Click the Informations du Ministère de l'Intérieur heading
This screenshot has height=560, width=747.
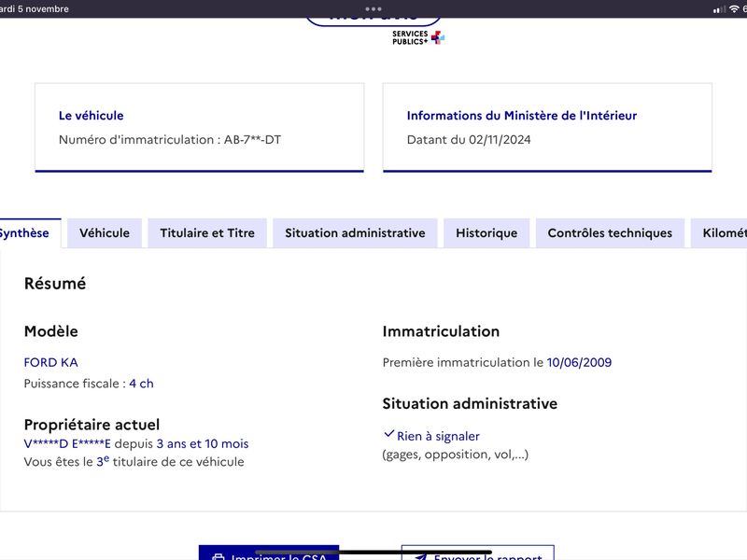click(522, 116)
